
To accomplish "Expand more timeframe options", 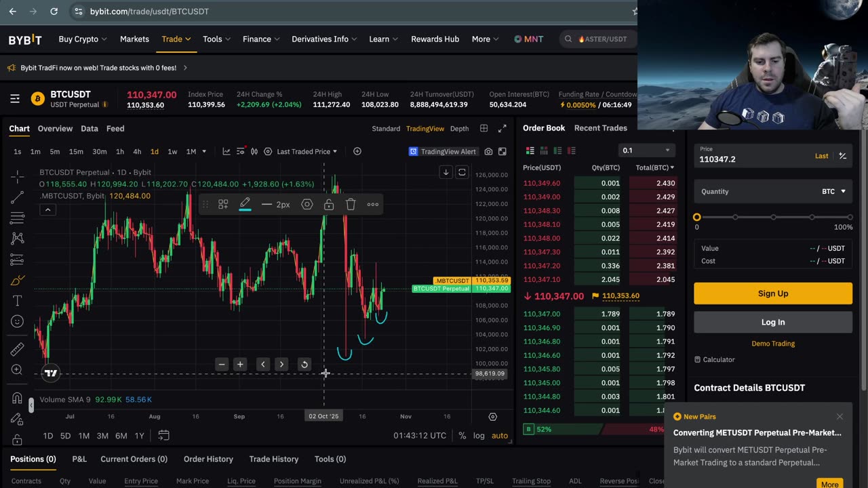I will (x=204, y=152).
